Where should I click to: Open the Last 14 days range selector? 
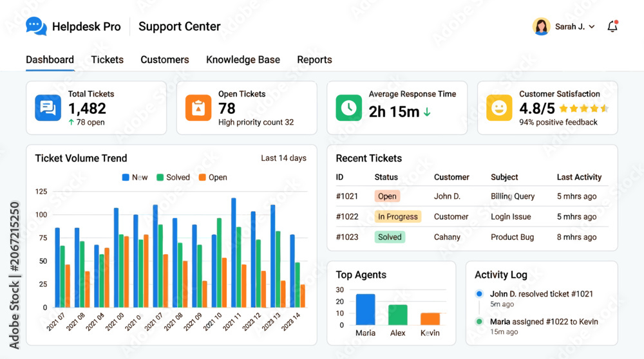pos(283,158)
